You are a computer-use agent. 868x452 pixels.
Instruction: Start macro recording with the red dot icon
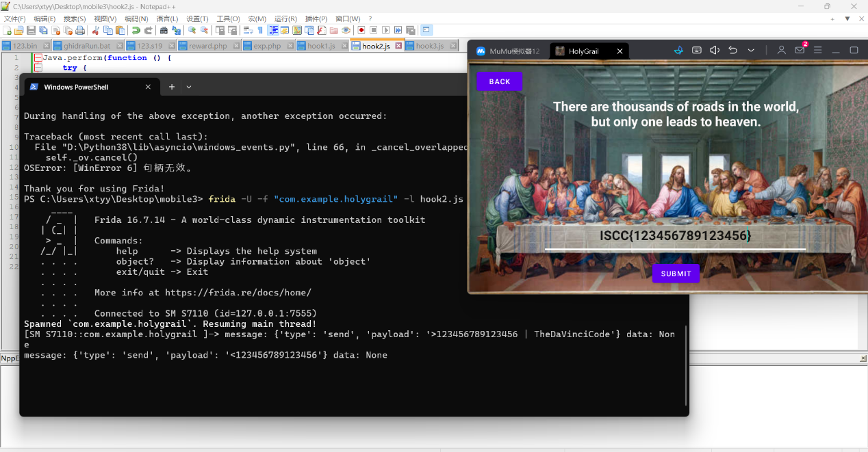point(361,30)
